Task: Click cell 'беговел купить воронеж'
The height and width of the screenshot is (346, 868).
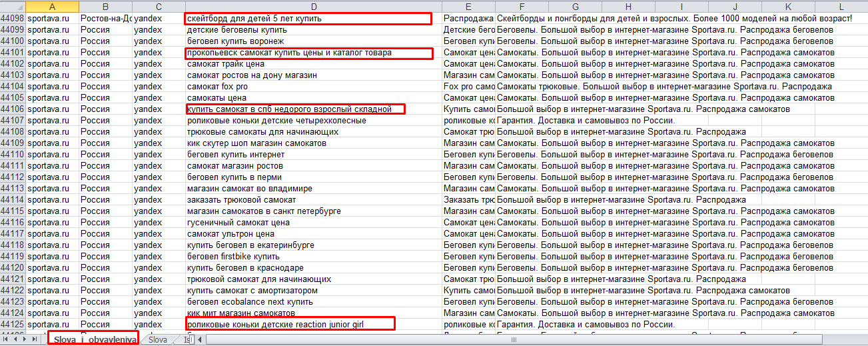Action: [x=313, y=41]
